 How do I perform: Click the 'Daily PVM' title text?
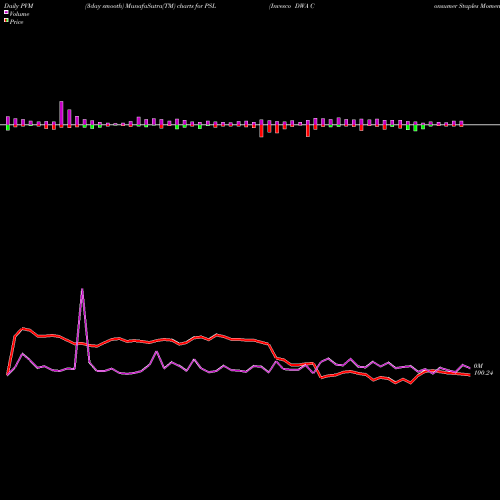click(19, 6)
